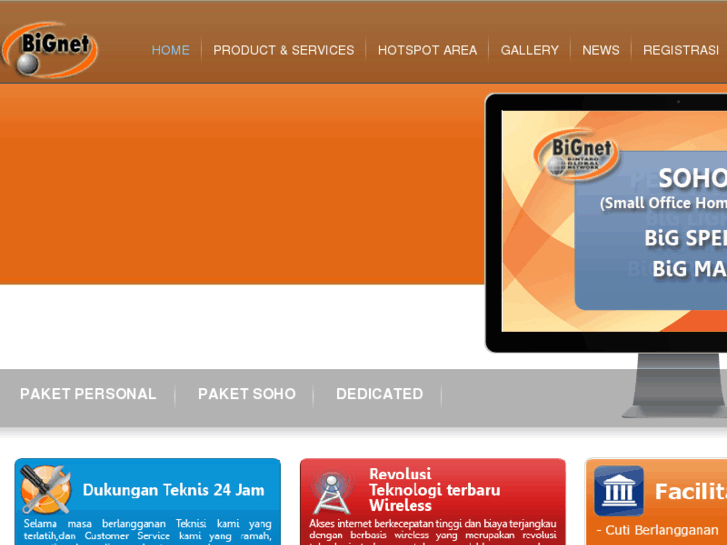Open the Dukungan Teknis 24 Jam heading
This screenshot has width=727, height=545.
tap(173, 490)
